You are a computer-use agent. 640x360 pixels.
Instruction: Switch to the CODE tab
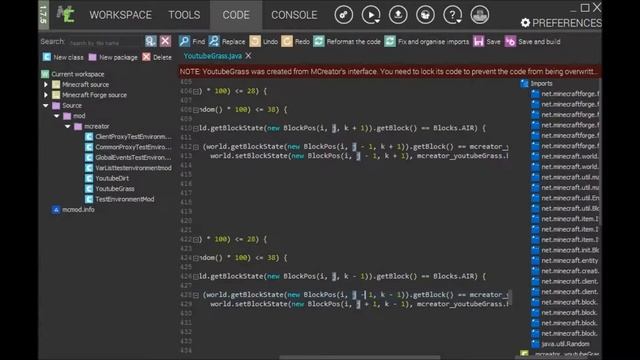236,15
